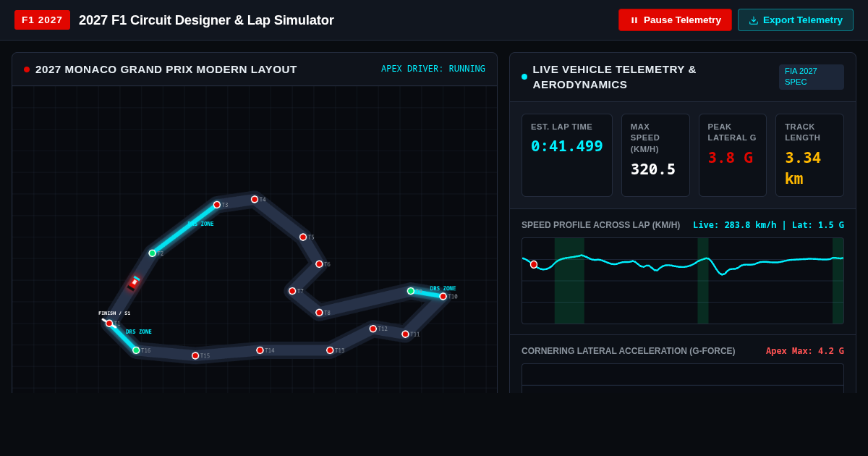The image size is (868, 456).
Task: Select turn node T5
Action: point(303,237)
